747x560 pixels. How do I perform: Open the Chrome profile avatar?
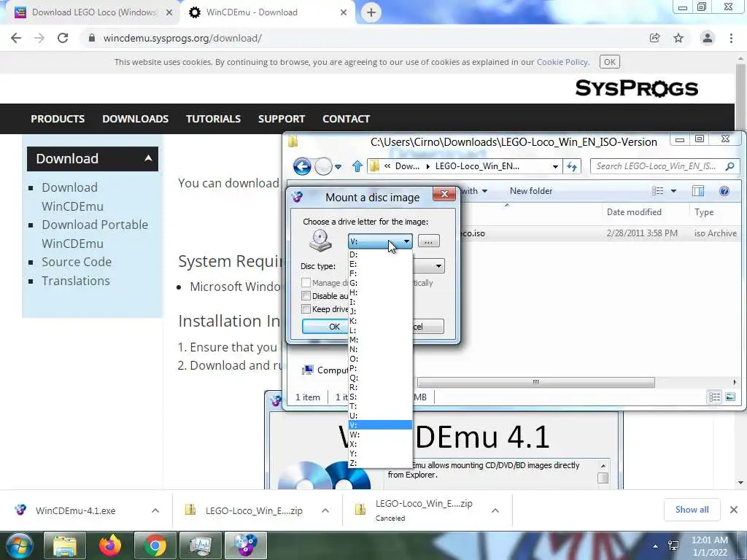[708, 38]
